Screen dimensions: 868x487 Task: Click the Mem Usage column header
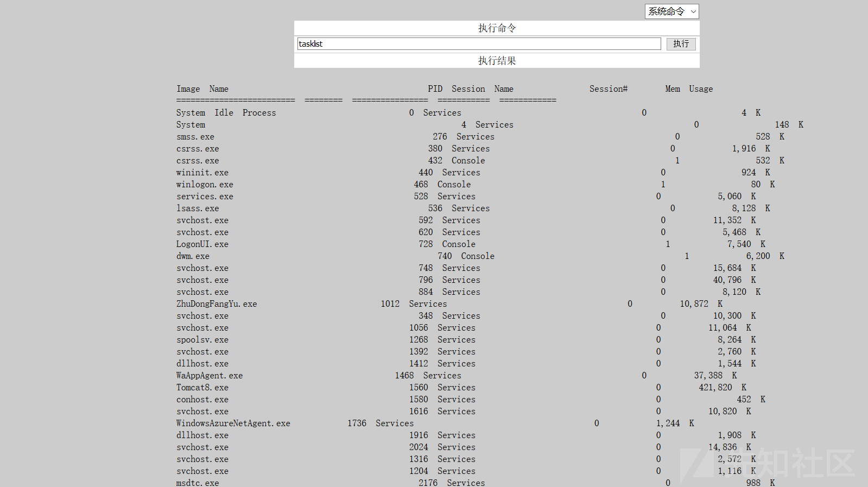pyautogui.click(x=689, y=89)
